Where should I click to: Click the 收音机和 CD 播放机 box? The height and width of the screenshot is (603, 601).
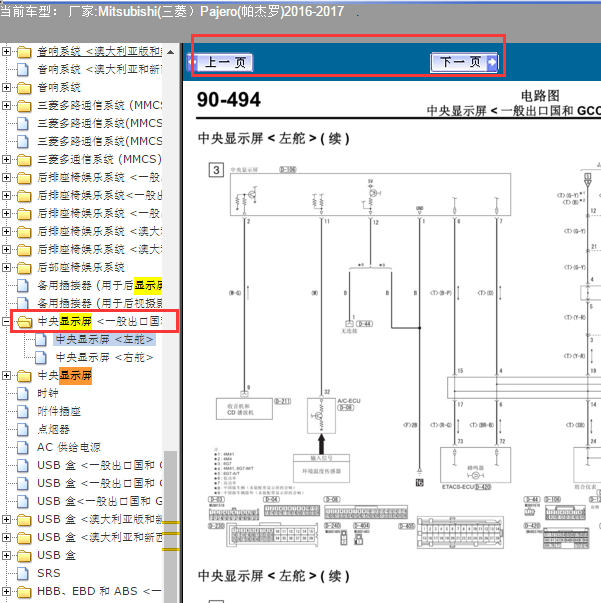(x=244, y=409)
